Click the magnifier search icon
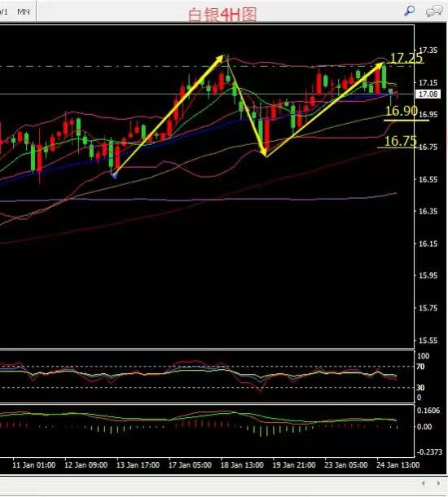This screenshot has height=497, width=448. (409, 11)
